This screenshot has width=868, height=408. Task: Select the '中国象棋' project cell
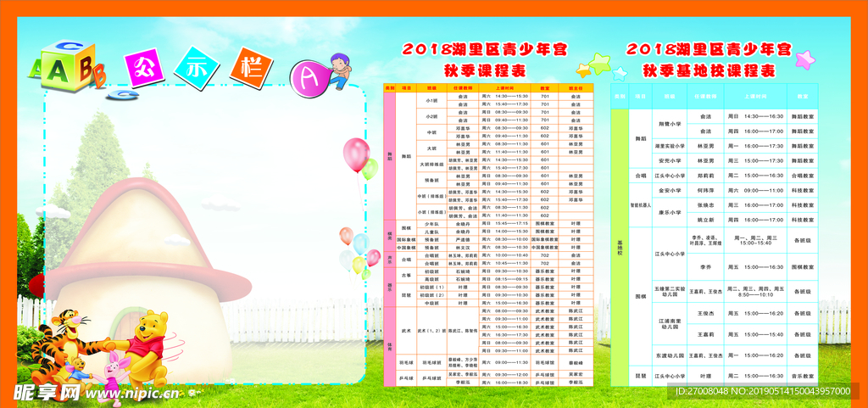click(406, 248)
